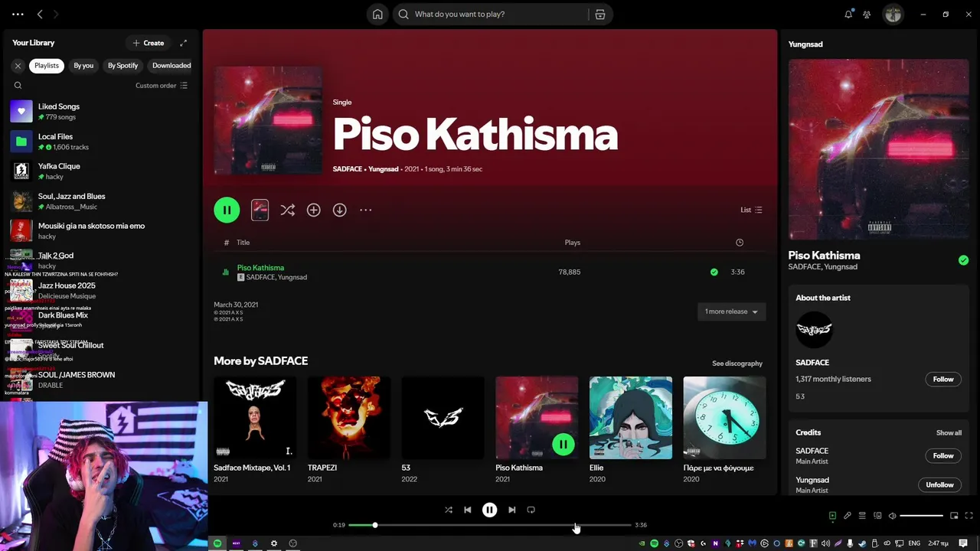Open the Yafka Clique playlist
Image resolution: width=980 pixels, height=551 pixels.
tap(100, 171)
